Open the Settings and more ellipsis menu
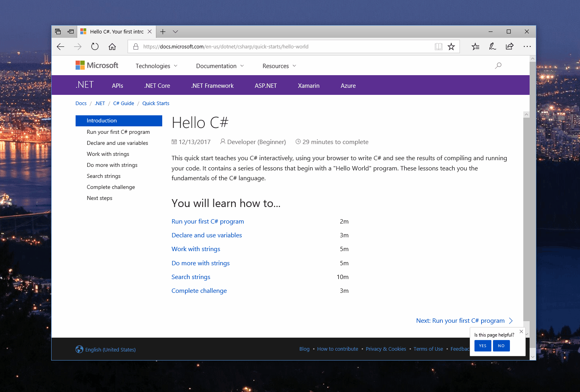 coord(527,47)
